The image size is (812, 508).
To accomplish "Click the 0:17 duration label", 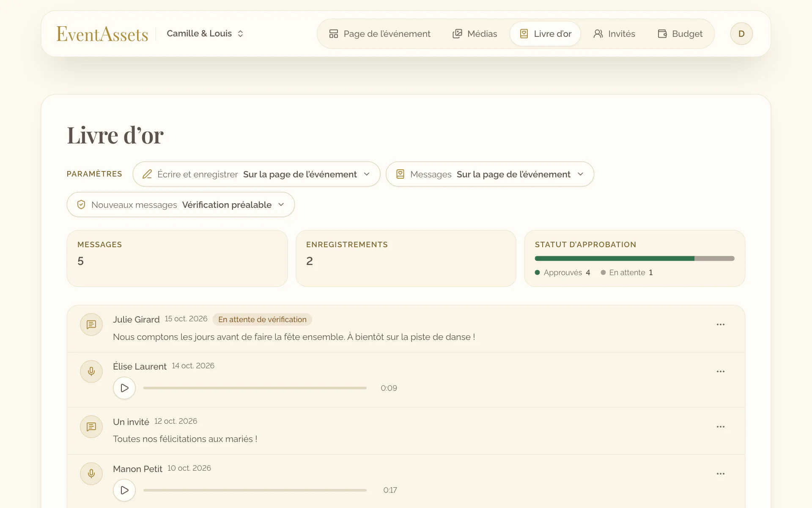I will [x=390, y=490].
